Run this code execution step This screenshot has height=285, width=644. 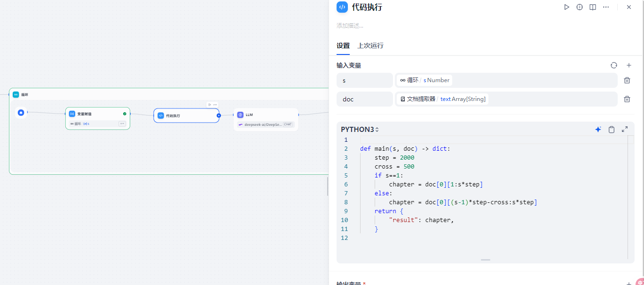point(567,7)
